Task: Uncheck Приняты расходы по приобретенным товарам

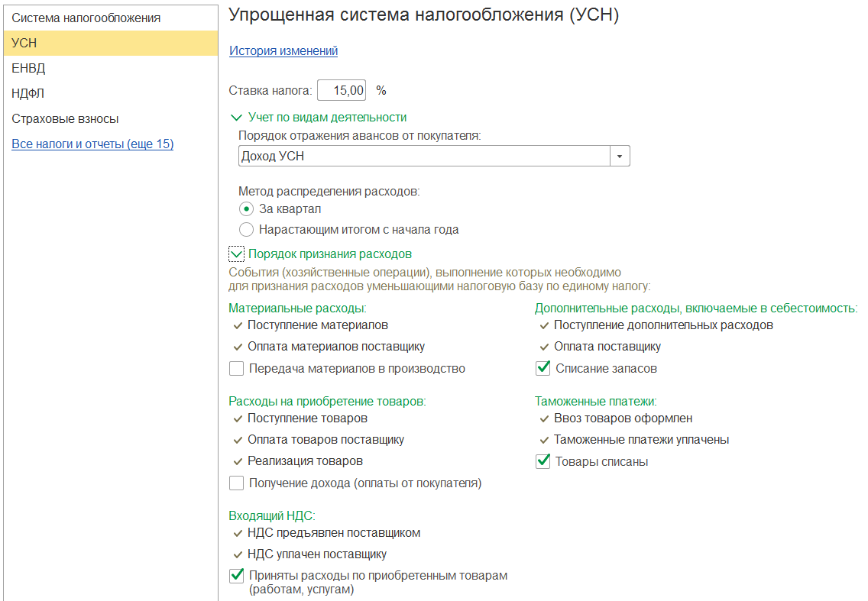Action: pyautogui.click(x=237, y=576)
